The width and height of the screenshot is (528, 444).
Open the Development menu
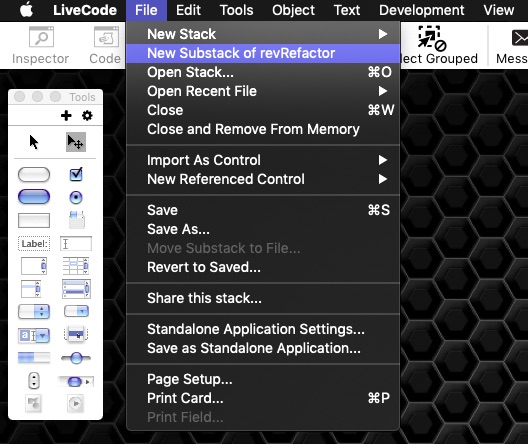coord(422,10)
